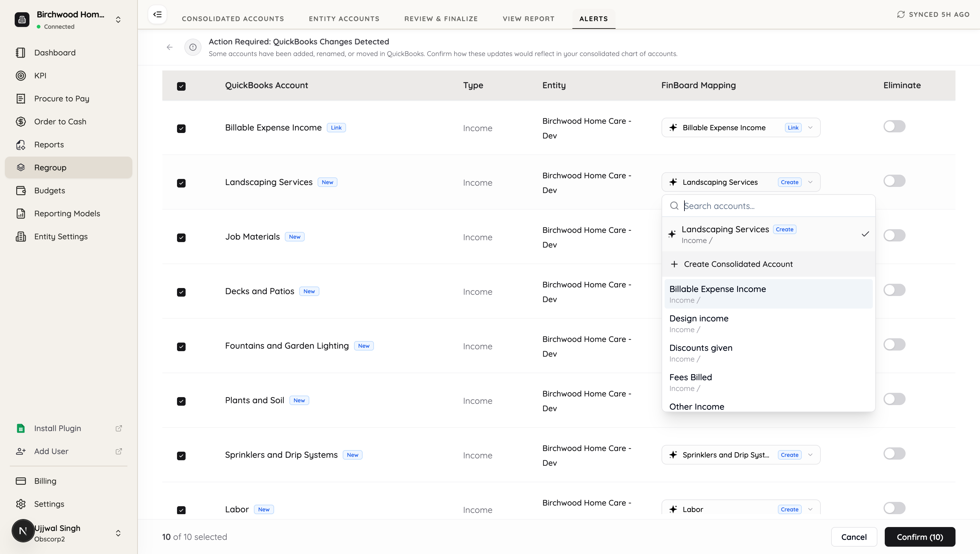This screenshot has height=554, width=980.
Task: Select the Alerts tab
Action: [594, 19]
